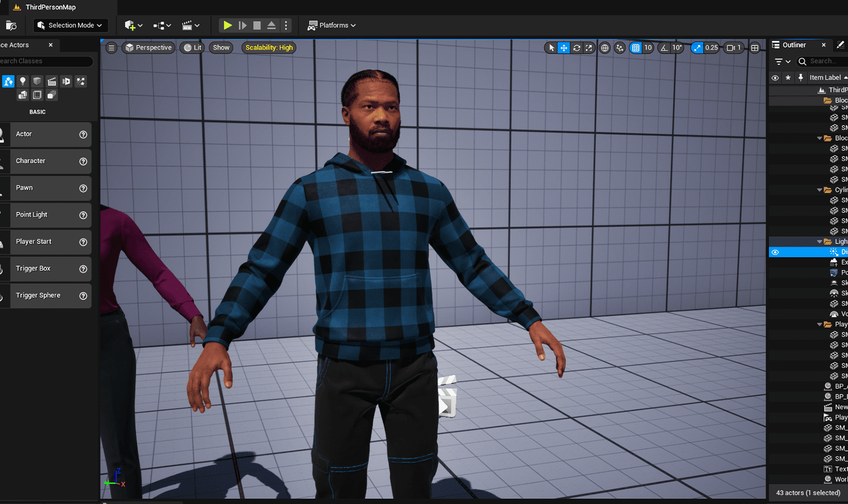The height and width of the screenshot is (504, 848).
Task: Open camera speed setting
Action: click(x=733, y=48)
